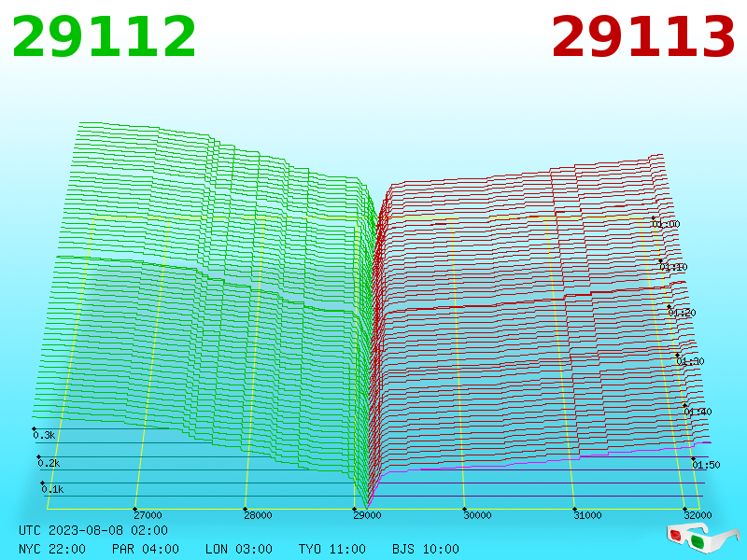Click the 29000 price axis label

367,515
